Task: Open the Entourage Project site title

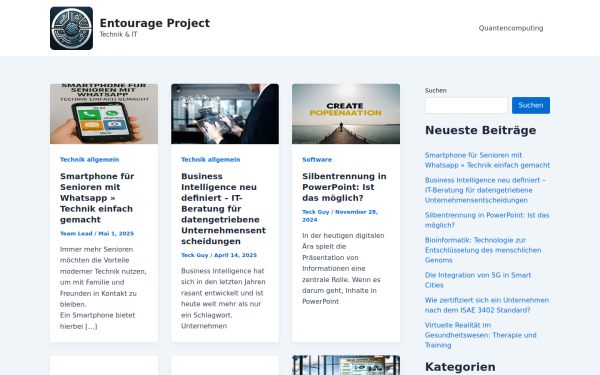Action: pyautogui.click(x=155, y=23)
